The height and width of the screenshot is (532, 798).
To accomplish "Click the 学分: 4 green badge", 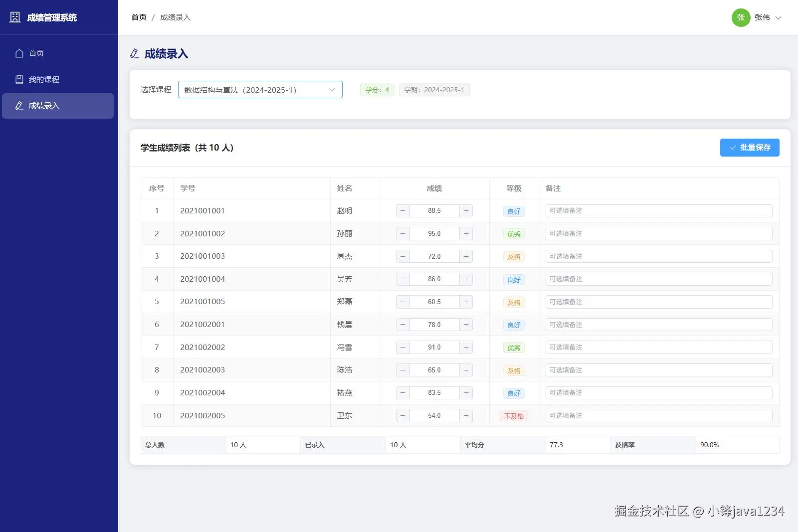I will click(377, 90).
